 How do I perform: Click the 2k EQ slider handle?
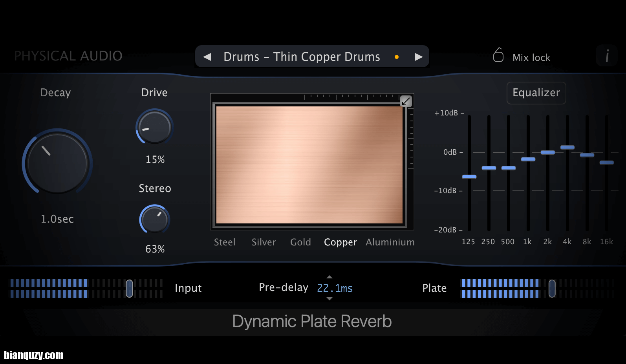point(548,152)
